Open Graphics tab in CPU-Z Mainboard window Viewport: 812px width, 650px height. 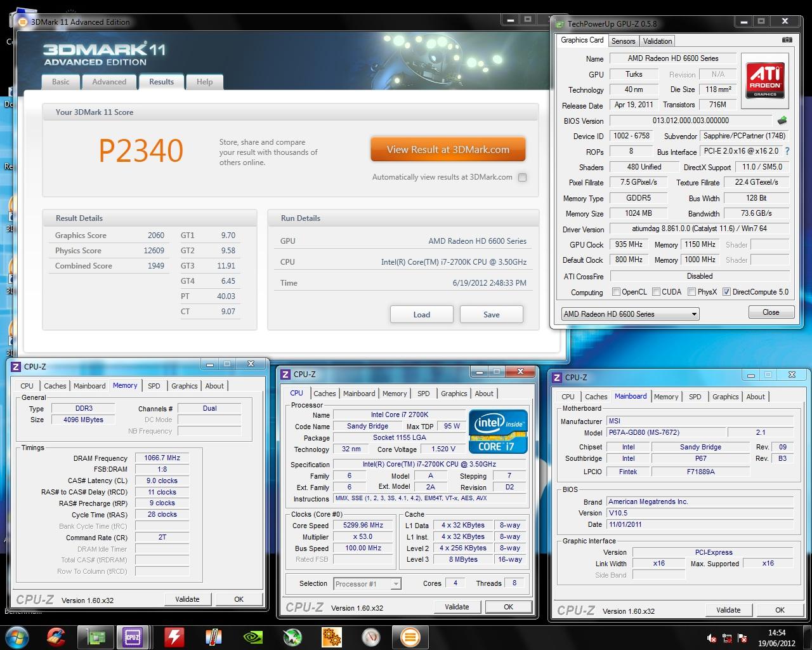pos(725,397)
